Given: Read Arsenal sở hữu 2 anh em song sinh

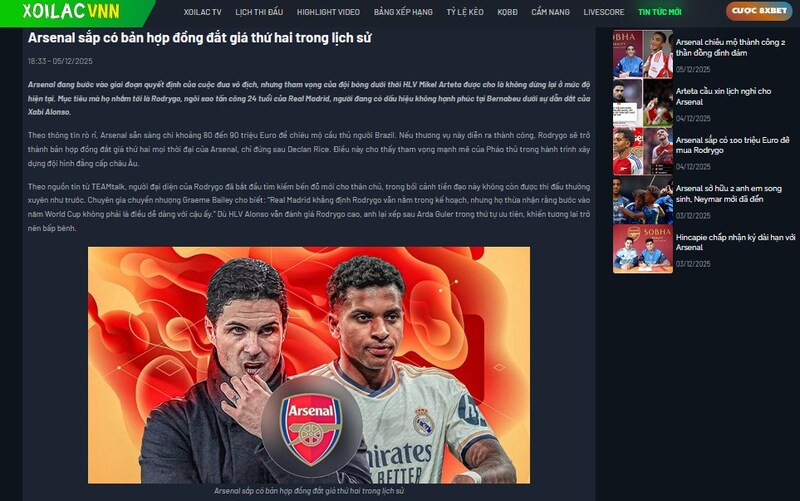Looking at the screenshot, I should [x=729, y=194].
